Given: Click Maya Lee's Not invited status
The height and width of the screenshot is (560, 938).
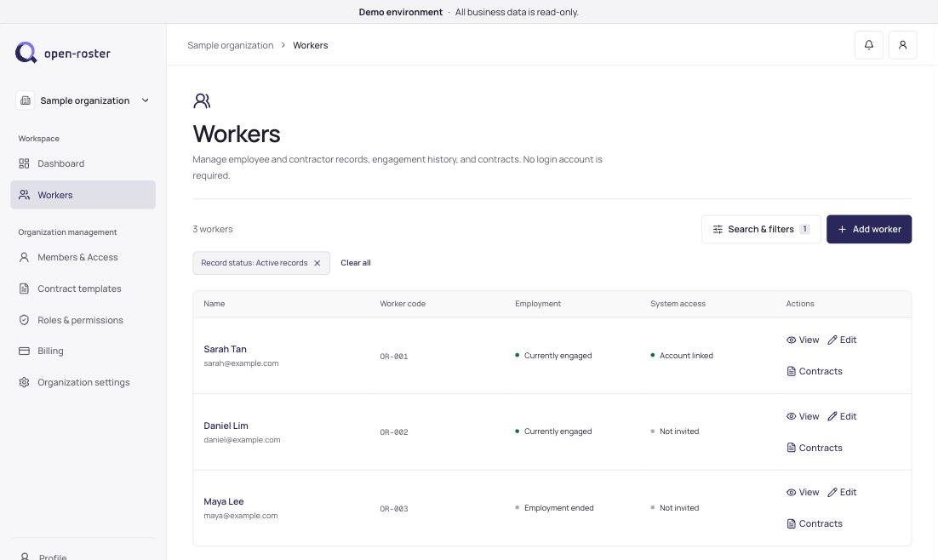Looking at the screenshot, I should 675,508.
